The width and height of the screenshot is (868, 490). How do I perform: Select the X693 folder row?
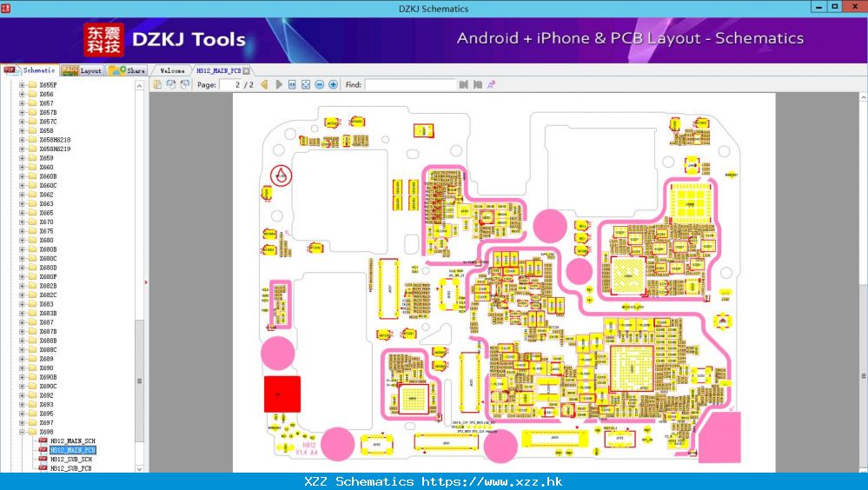coord(47,404)
